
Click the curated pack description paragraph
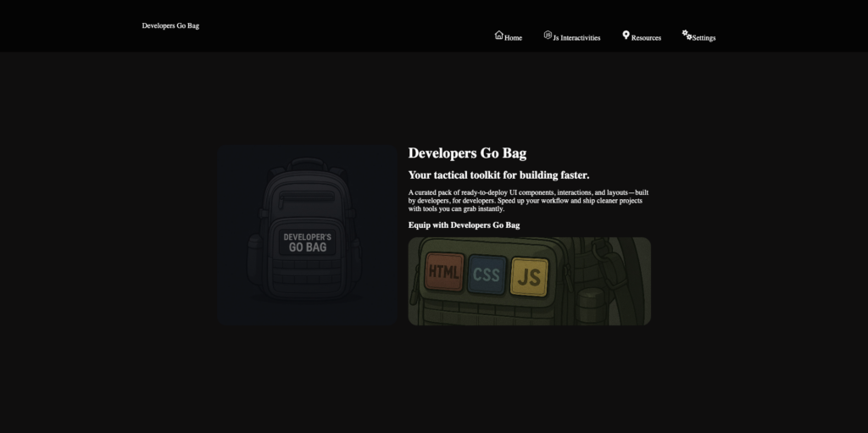coord(527,201)
